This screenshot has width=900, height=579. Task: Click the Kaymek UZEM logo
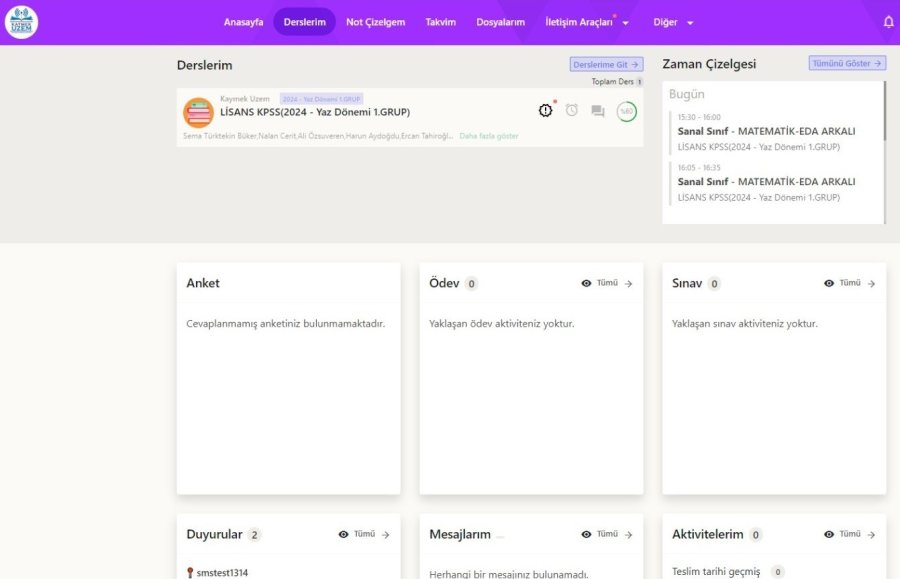point(21,22)
